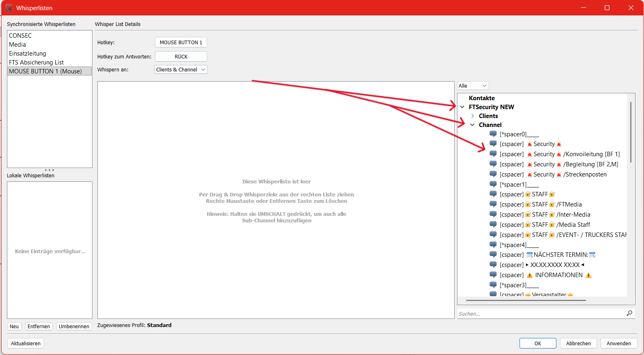
Task: Click channel icon of [*spacer0] entry
Action: point(493,134)
